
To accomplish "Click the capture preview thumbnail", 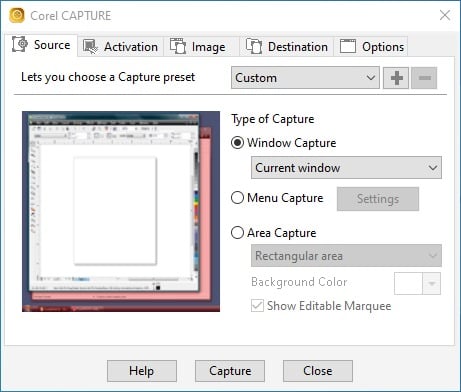I will (121, 212).
